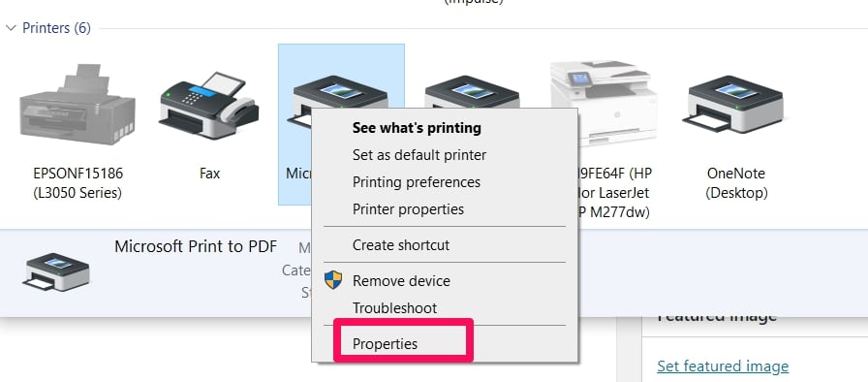Collapse the Printers (6) group chevron

click(x=11, y=28)
